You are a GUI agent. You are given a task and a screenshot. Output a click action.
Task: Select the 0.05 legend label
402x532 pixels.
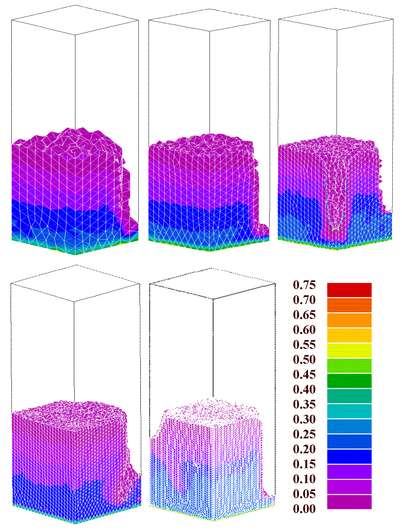pyautogui.click(x=304, y=494)
